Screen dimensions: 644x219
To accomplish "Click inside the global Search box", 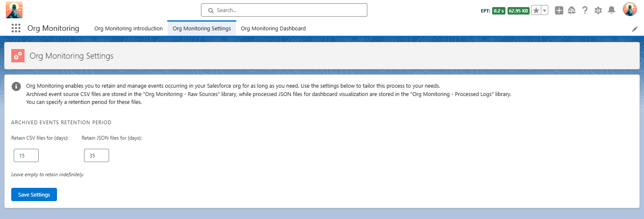I will (284, 10).
